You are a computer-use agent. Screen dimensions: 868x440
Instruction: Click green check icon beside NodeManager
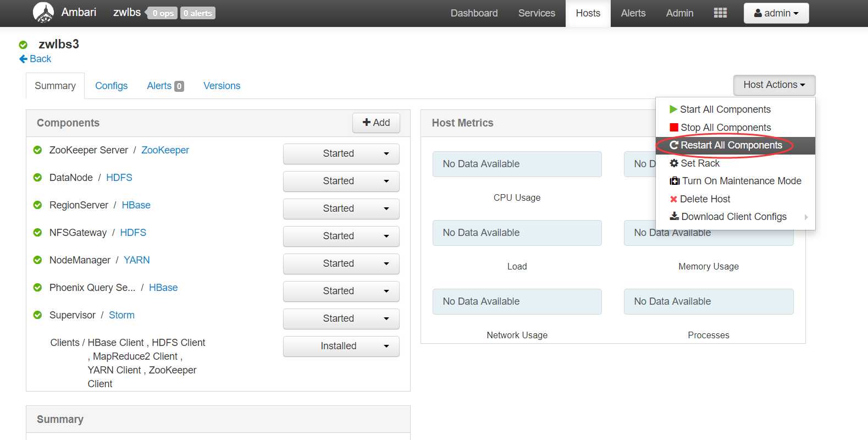[x=37, y=260]
